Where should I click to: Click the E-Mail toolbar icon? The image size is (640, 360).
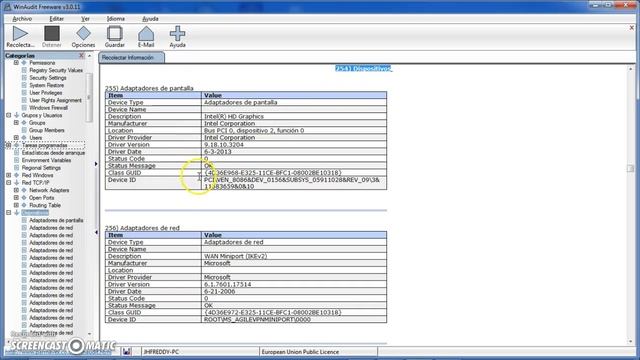[146, 34]
